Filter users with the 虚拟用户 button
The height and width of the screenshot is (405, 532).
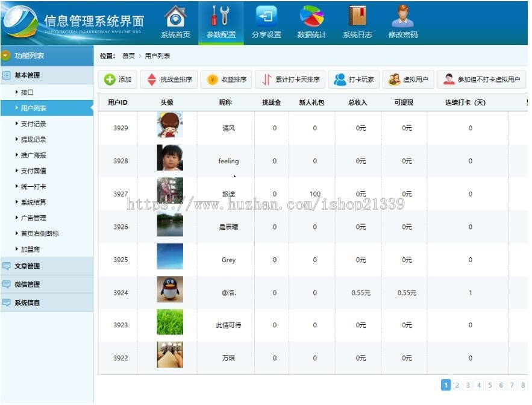coord(408,80)
